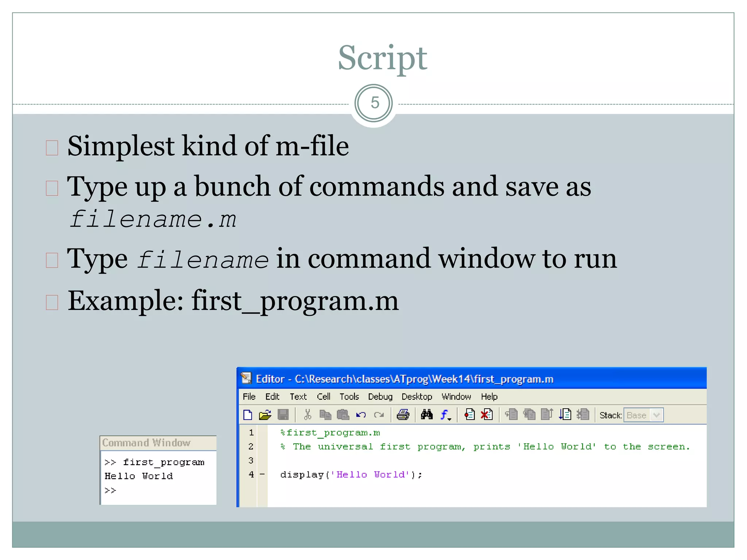
Task: Click line number 2 in the Editor
Action: point(251,446)
